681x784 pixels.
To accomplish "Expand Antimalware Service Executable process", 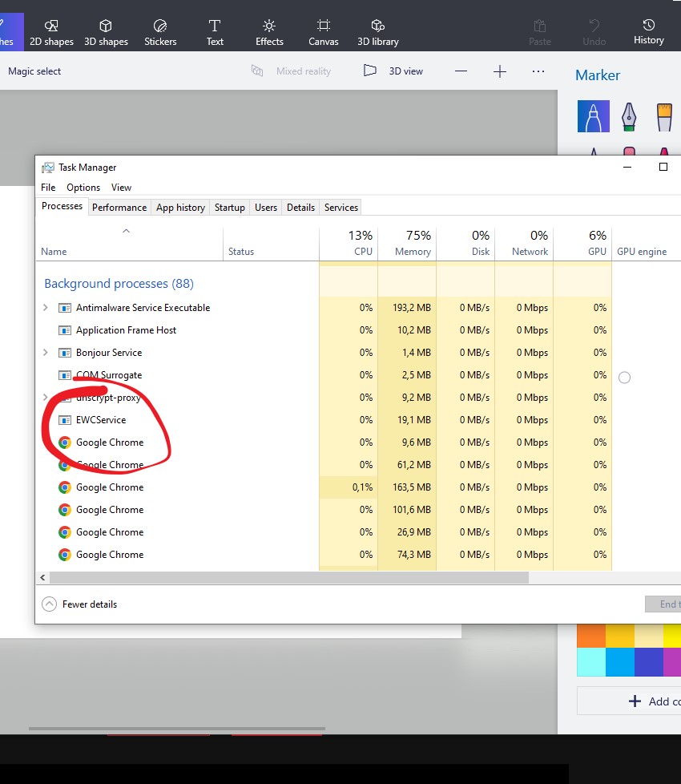I will pos(46,308).
